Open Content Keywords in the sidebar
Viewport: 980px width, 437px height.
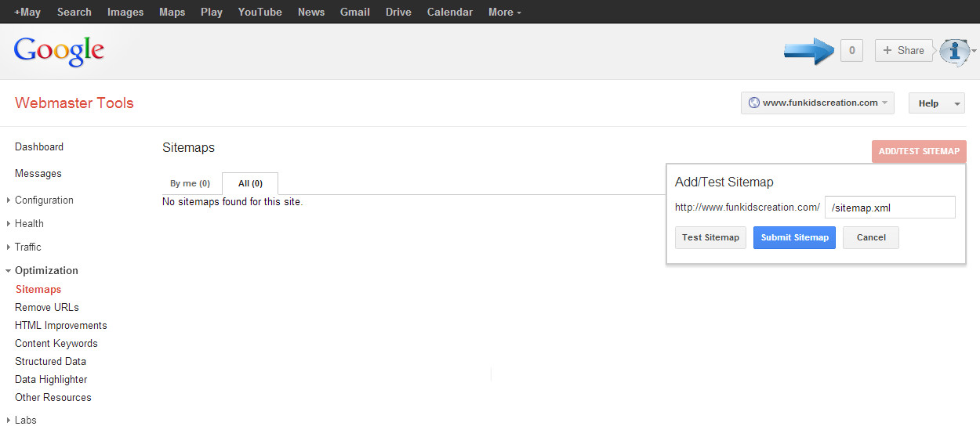(x=56, y=343)
